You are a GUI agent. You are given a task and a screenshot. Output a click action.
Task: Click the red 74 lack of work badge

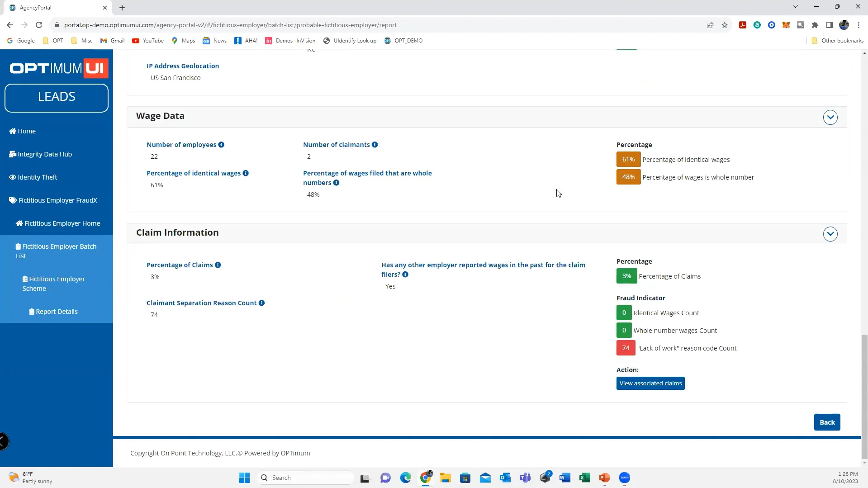626,348
